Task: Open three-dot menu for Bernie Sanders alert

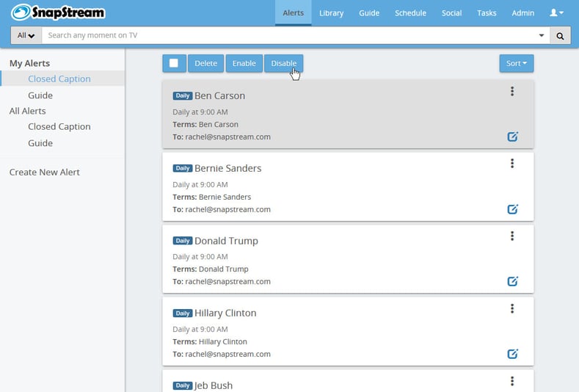Action: click(x=511, y=164)
